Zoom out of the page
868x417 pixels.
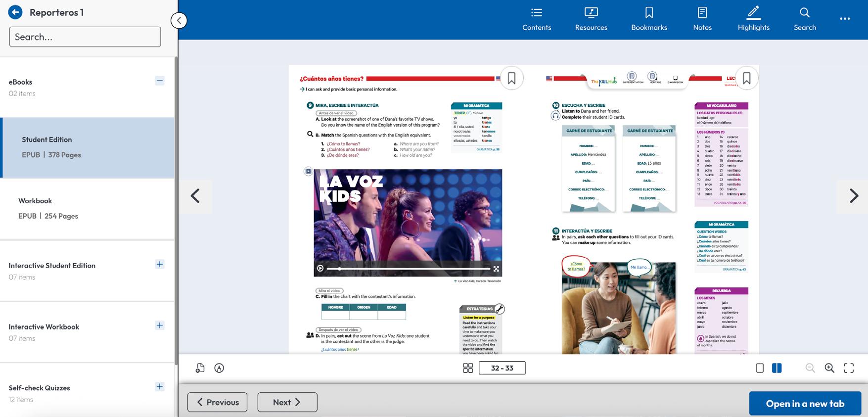[x=810, y=368]
